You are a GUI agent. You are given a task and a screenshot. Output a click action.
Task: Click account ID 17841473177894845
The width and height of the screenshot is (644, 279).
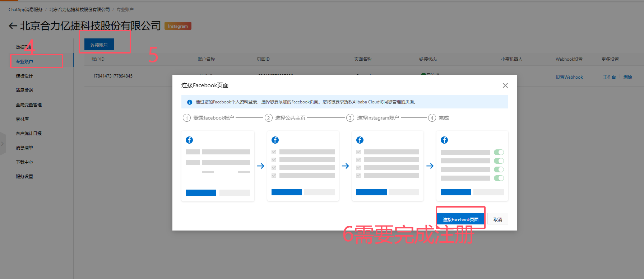pyautogui.click(x=113, y=76)
